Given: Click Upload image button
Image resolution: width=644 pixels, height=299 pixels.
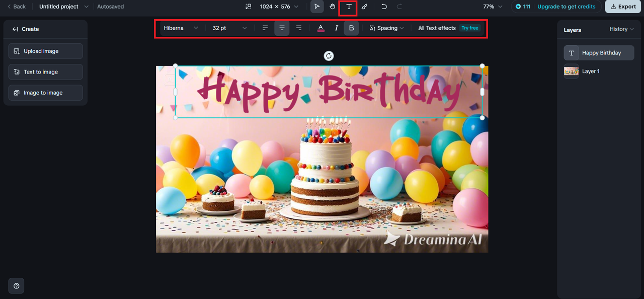Looking at the screenshot, I should click(x=45, y=51).
